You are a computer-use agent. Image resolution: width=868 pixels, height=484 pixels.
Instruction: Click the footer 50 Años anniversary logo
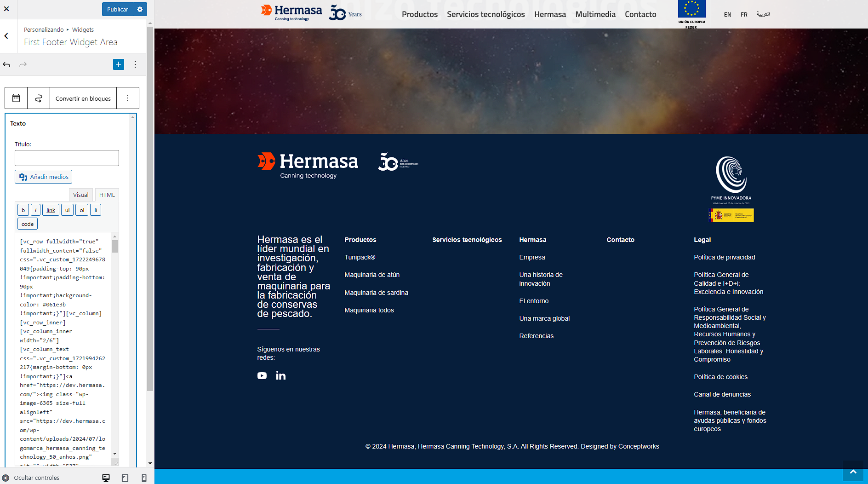tap(398, 162)
